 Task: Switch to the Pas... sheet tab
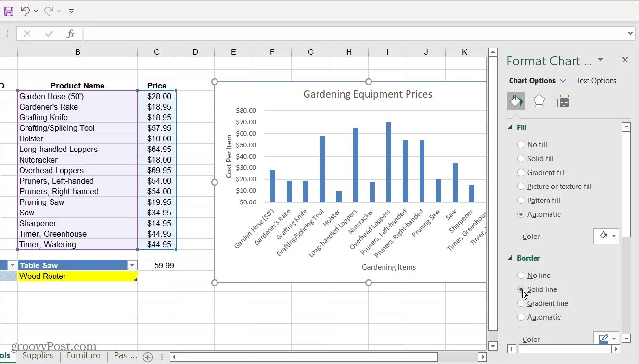pyautogui.click(x=126, y=356)
